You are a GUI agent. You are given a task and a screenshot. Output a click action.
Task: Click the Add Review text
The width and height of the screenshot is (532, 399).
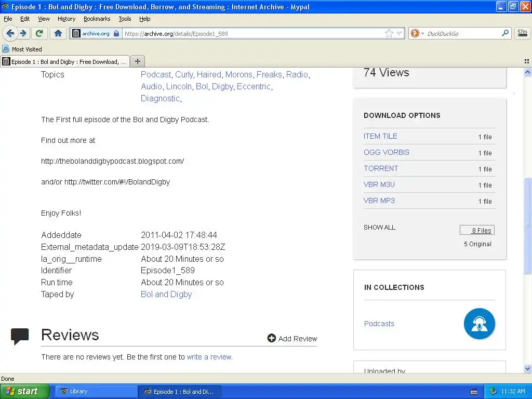pos(297,339)
